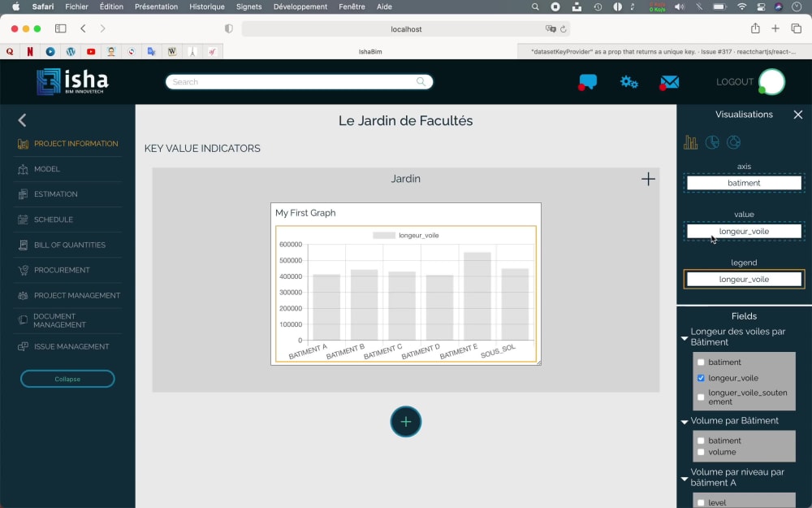The width and height of the screenshot is (812, 508).
Task: Click the localhost address bar
Action: click(x=406, y=29)
